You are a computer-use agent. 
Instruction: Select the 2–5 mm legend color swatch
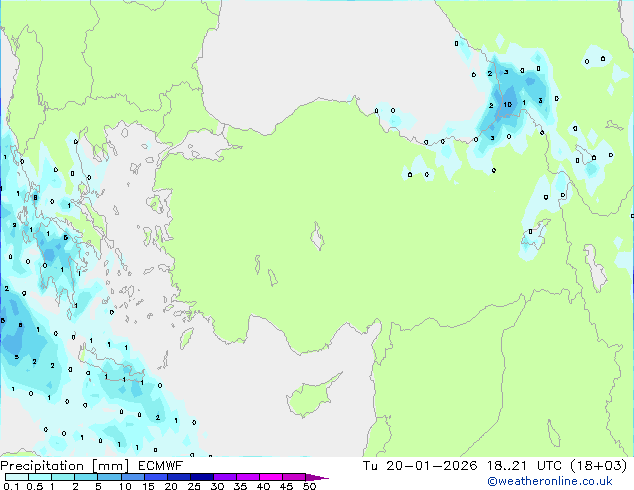(86, 477)
